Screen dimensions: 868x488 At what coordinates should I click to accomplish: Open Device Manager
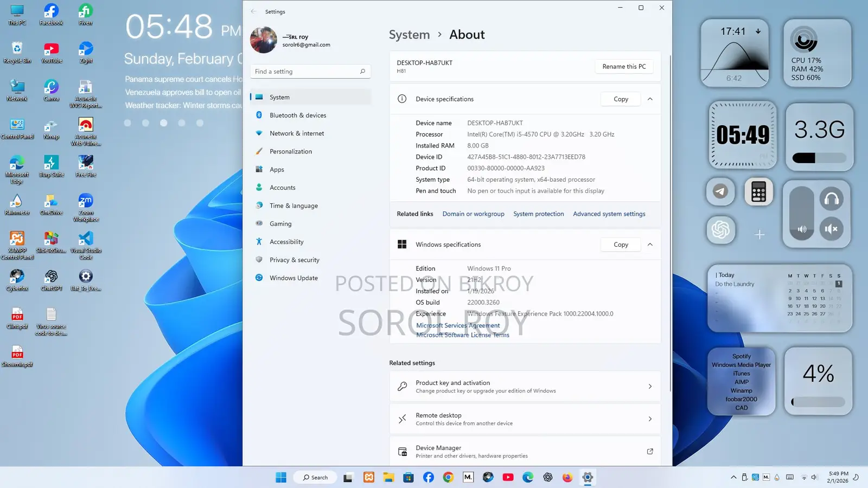pos(525,451)
